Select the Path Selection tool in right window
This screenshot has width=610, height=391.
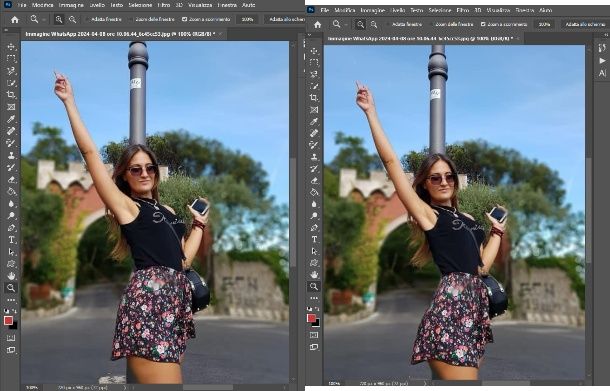pos(314,251)
